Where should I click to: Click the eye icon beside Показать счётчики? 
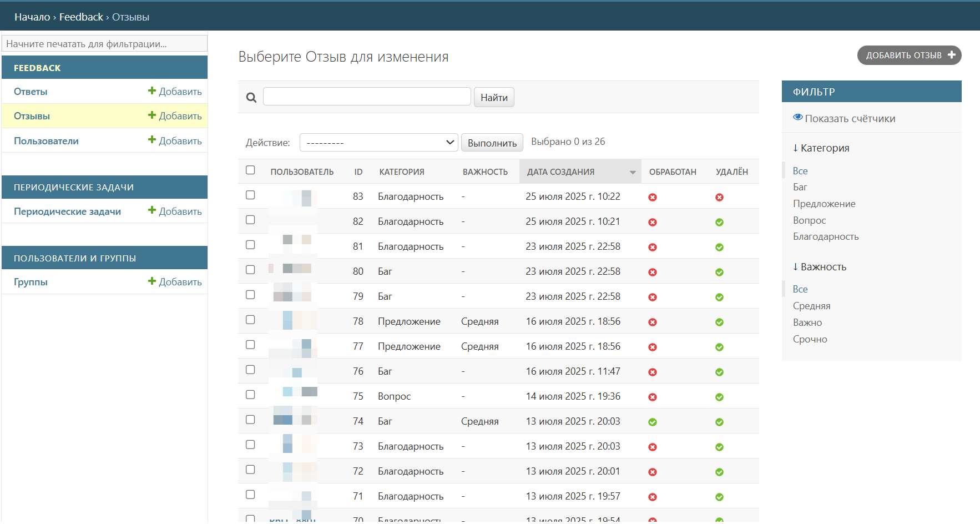797,118
